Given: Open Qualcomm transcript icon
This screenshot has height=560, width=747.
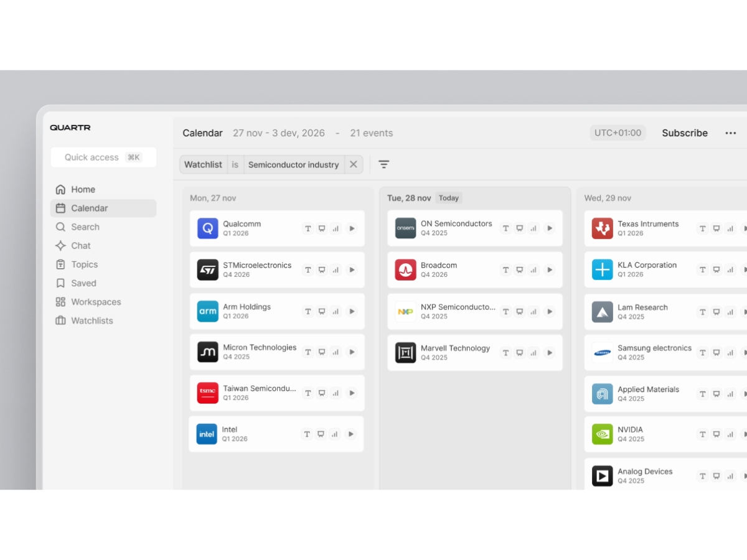Looking at the screenshot, I should click(x=308, y=228).
